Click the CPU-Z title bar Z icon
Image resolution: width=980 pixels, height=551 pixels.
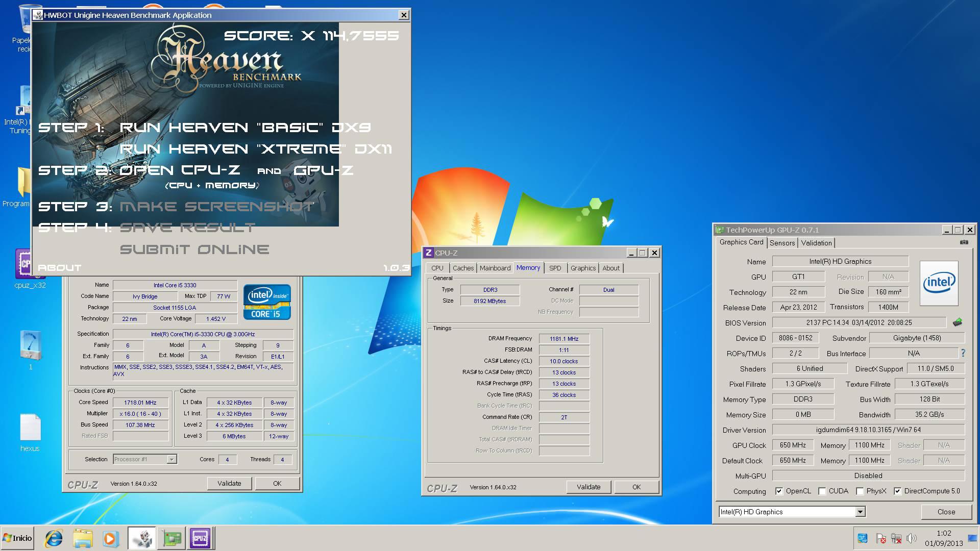click(x=429, y=253)
